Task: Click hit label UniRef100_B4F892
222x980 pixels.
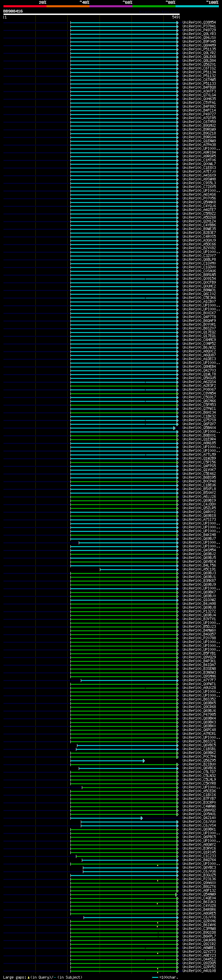Action: point(199,106)
